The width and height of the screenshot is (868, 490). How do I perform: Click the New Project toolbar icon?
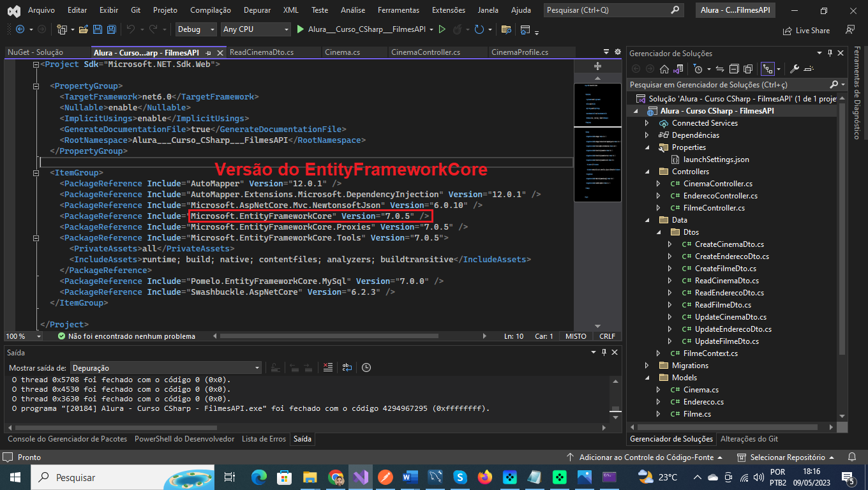62,29
